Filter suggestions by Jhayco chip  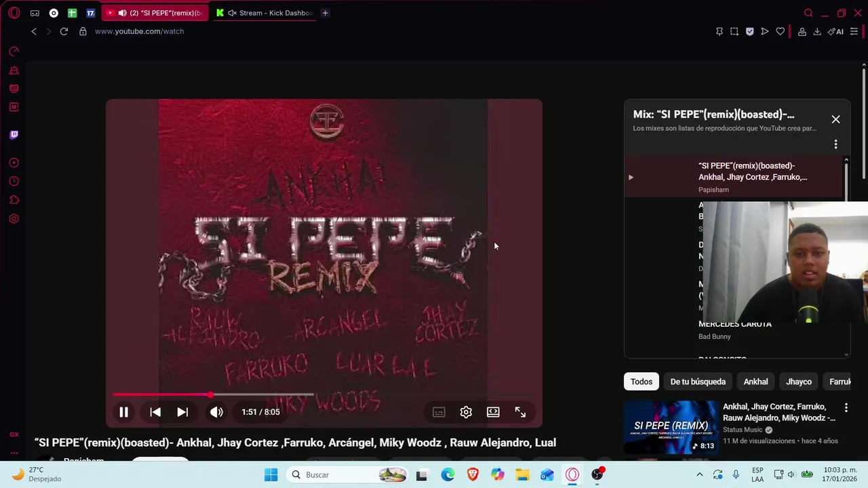coord(799,382)
